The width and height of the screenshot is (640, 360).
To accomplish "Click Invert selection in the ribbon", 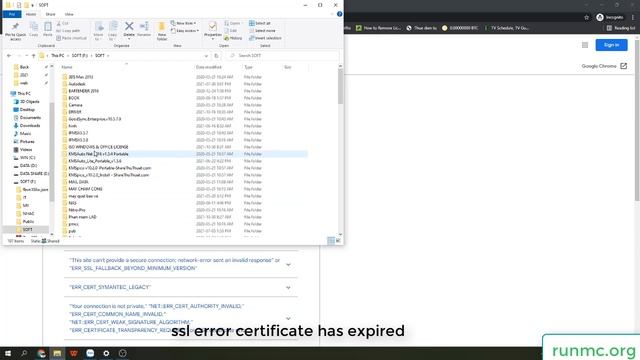I will point(265,38).
